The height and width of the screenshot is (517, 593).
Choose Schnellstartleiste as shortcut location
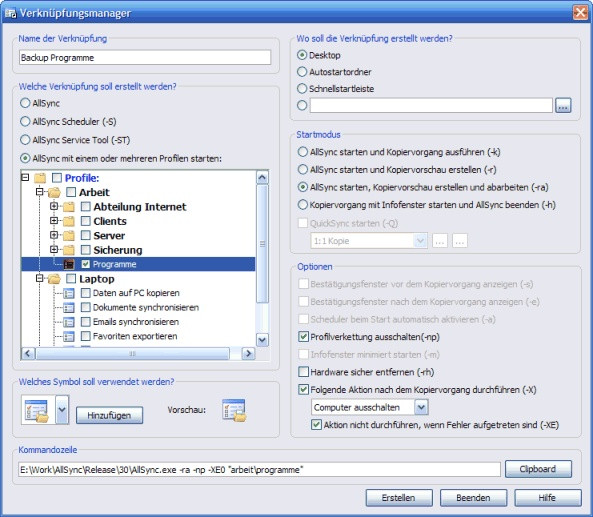pos(302,88)
